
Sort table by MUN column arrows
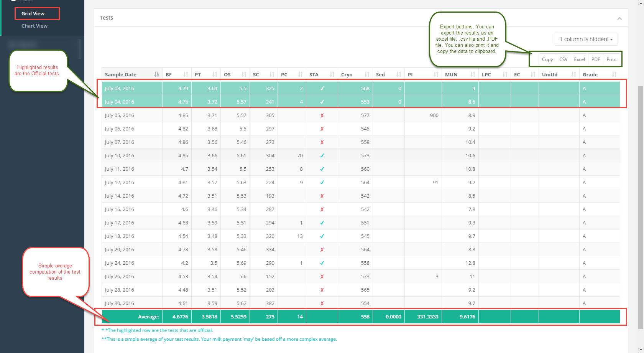(473, 74)
